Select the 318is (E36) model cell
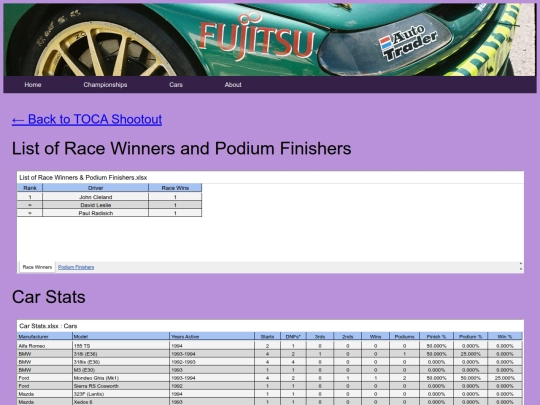 pos(121,362)
